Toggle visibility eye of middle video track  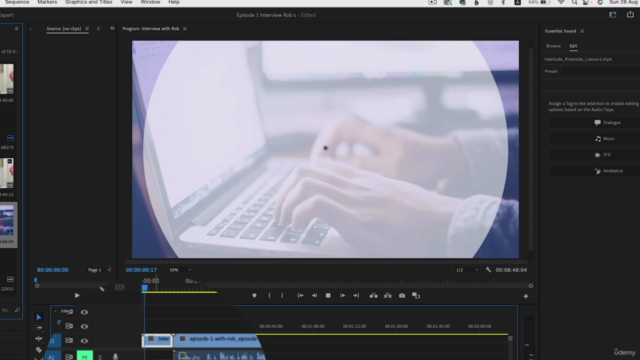(84, 326)
